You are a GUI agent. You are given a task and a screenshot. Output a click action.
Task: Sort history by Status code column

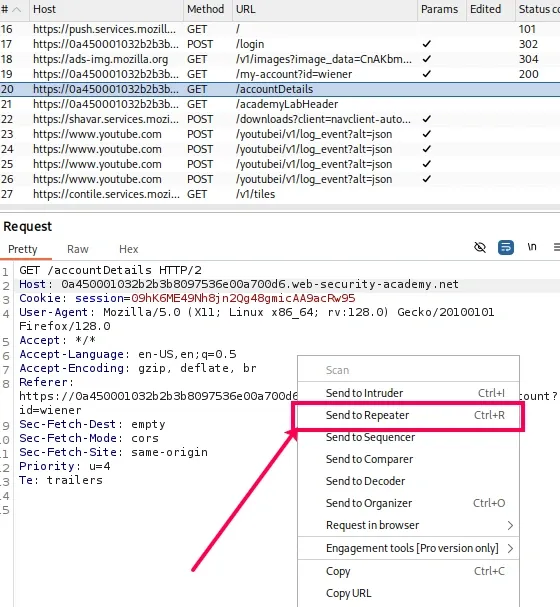[x=539, y=9]
